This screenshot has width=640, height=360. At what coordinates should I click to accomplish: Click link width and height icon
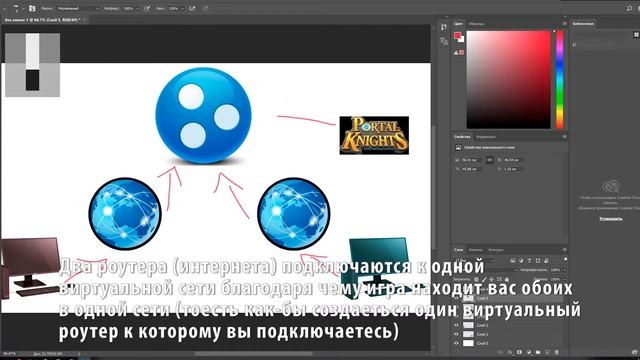[x=489, y=160]
